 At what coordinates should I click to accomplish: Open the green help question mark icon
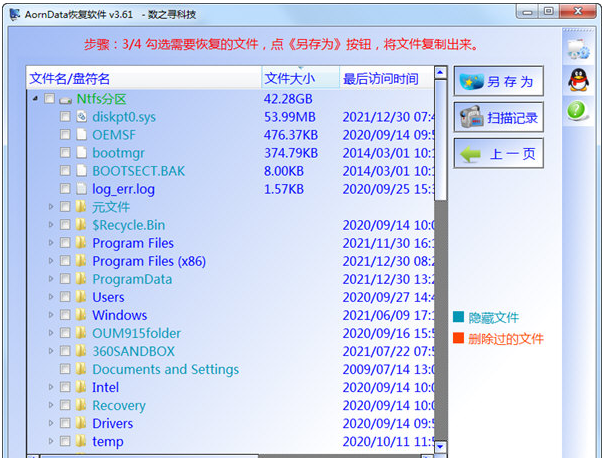pos(576,111)
